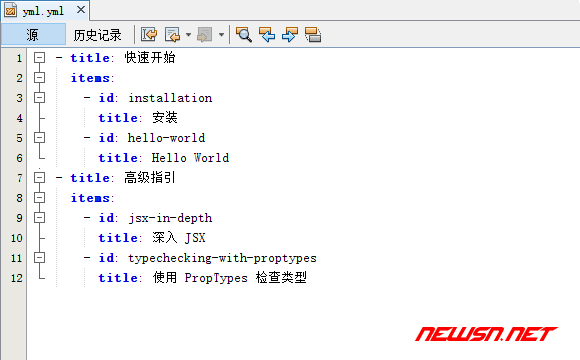This screenshot has width=580, height=360.
Task: Open the Forward history dropdown arrow
Action: pyautogui.click(x=221, y=35)
